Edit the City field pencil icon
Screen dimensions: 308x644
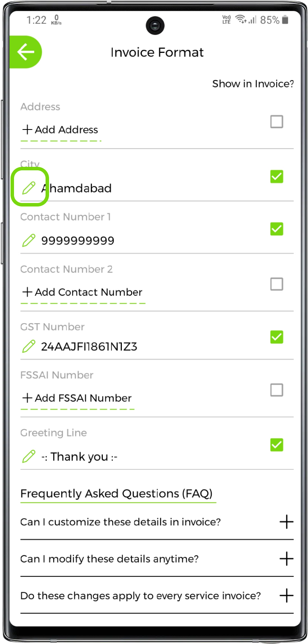29,188
